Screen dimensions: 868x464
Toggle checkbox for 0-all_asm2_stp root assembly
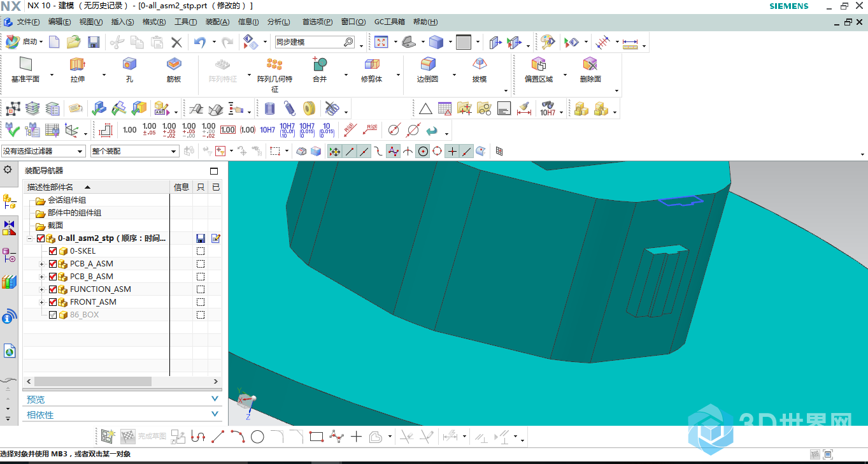point(41,238)
